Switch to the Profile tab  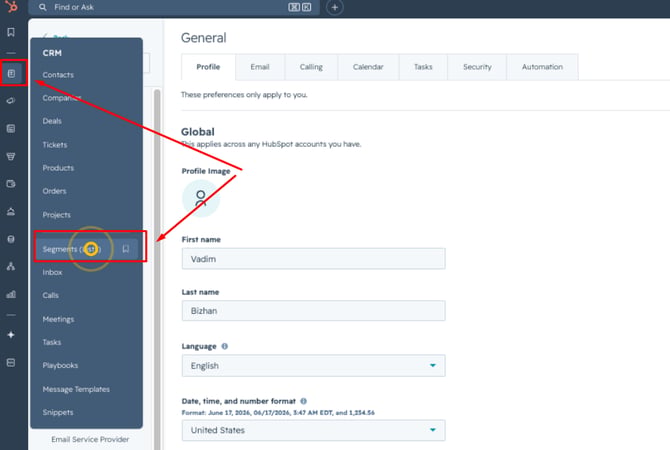pyautogui.click(x=208, y=67)
